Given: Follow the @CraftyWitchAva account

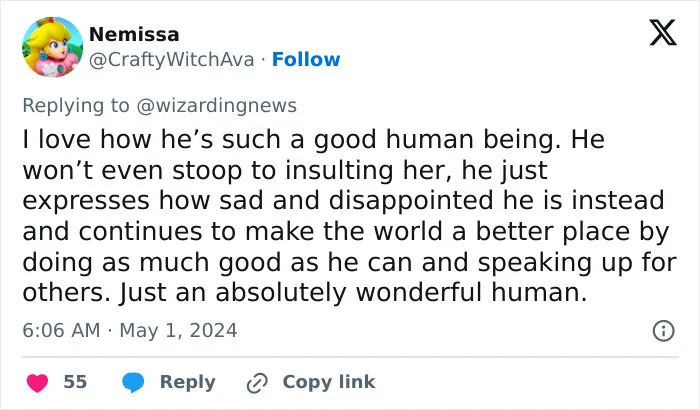Looking at the screenshot, I should point(306,59).
